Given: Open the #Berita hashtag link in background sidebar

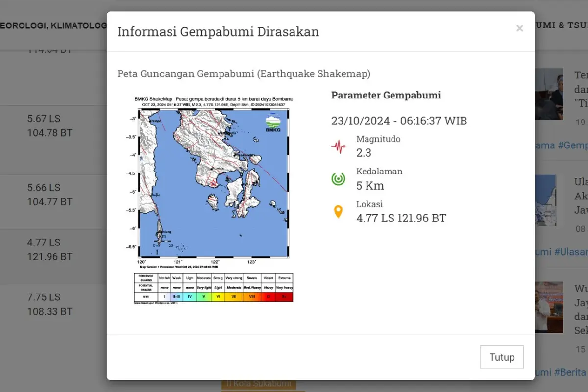Looking at the screenshot, I should [x=571, y=373].
